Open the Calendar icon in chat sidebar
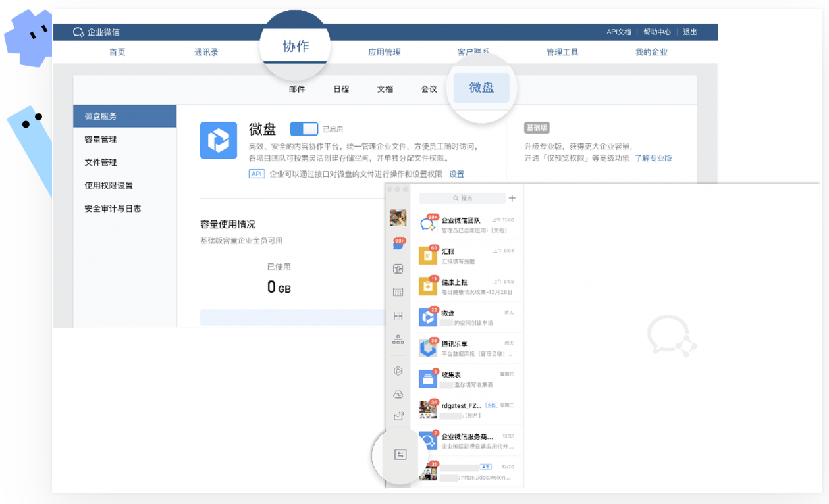This screenshot has height=504, width=829. (398, 292)
